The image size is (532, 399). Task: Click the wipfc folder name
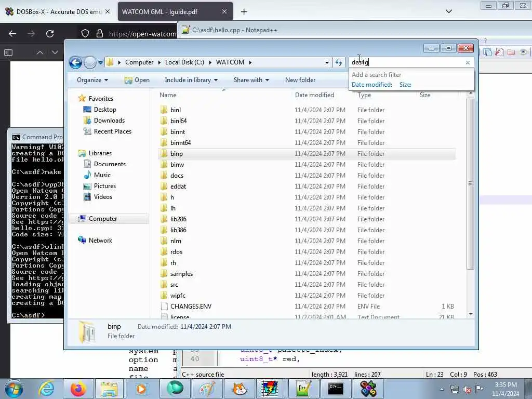[178, 296]
